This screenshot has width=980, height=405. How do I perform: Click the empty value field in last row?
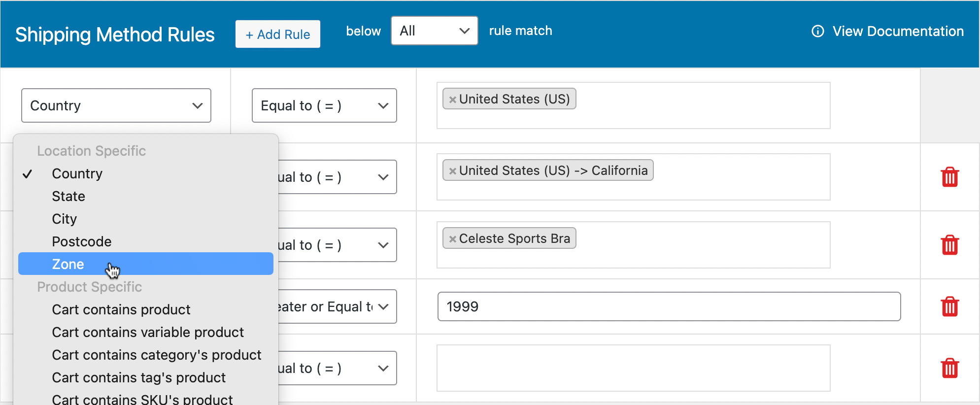coord(634,368)
